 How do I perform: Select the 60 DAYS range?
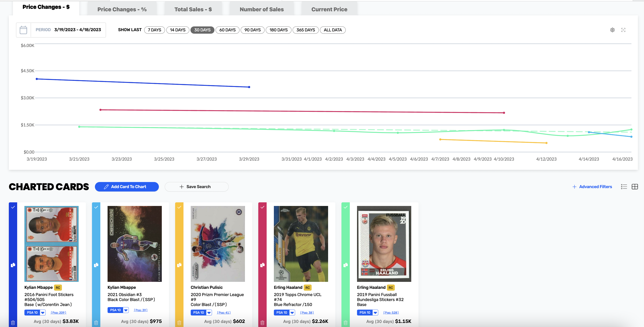tap(228, 30)
